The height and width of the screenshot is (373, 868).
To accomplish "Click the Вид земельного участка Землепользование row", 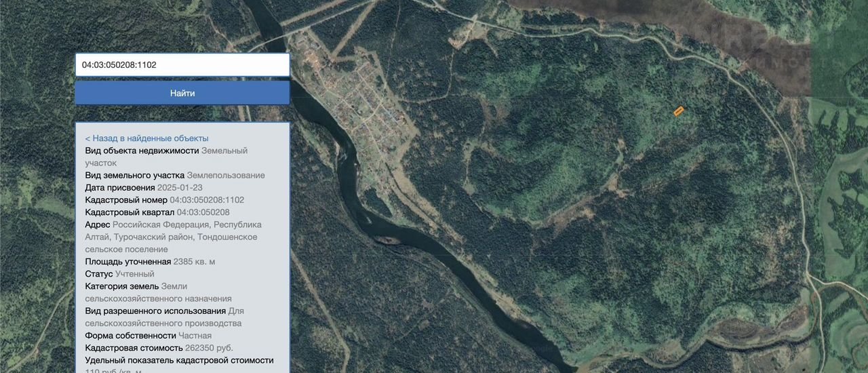I will (175, 176).
